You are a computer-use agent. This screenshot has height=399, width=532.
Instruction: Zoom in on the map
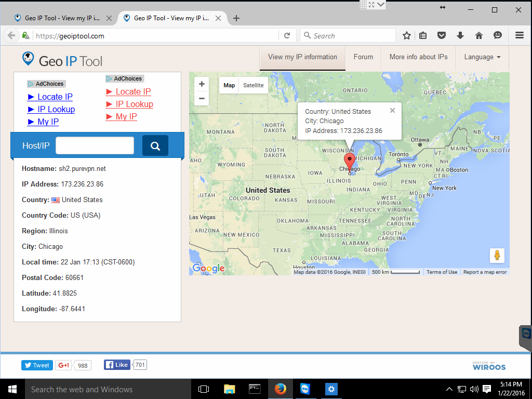202,84
